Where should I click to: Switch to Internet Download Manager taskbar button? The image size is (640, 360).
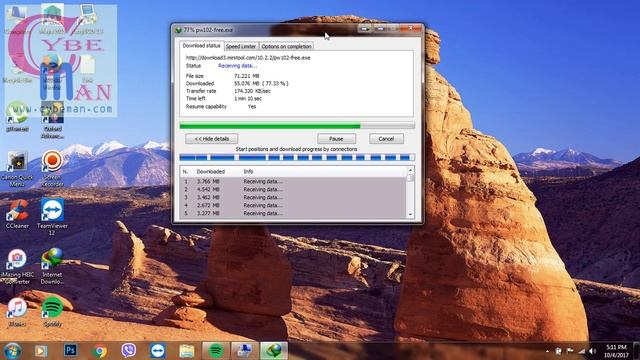click(x=274, y=351)
